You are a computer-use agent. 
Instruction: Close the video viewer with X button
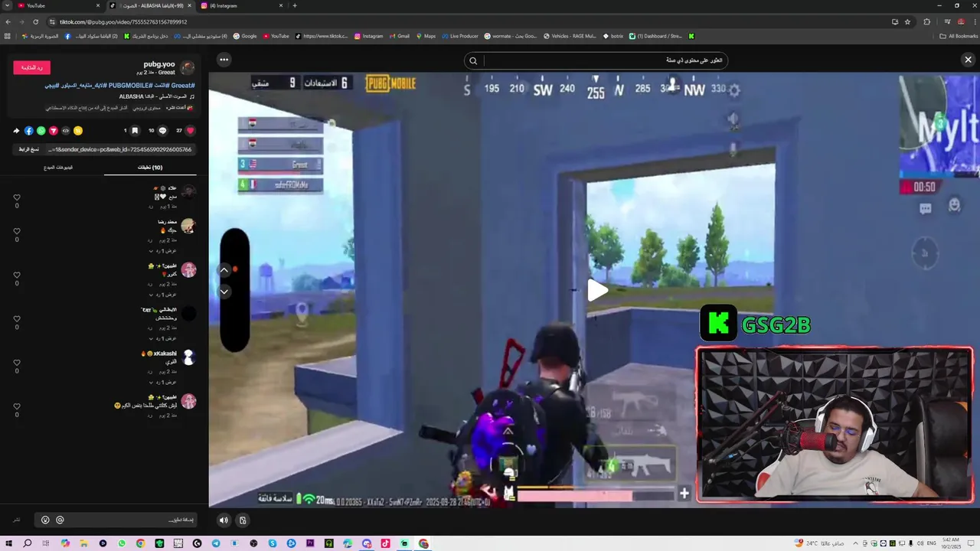968,60
